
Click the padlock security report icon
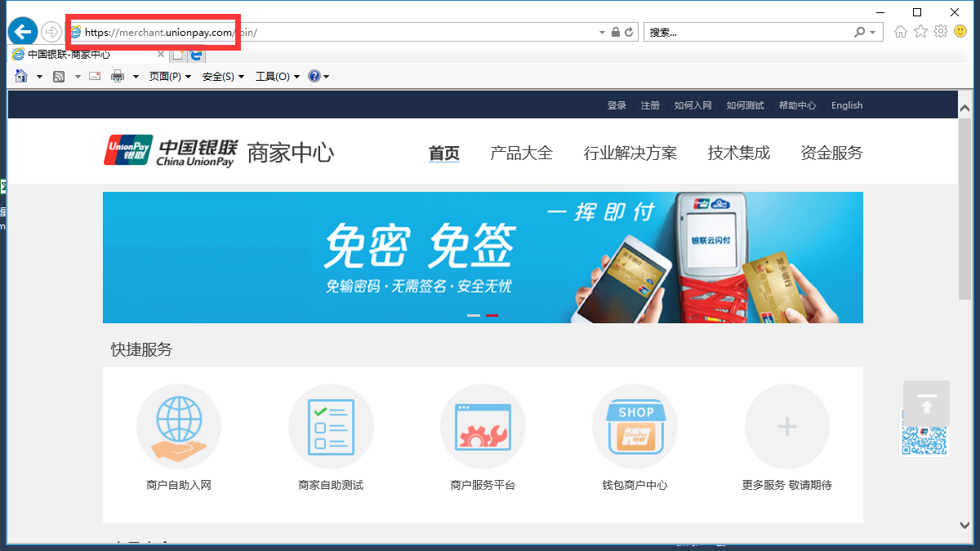pos(616,33)
